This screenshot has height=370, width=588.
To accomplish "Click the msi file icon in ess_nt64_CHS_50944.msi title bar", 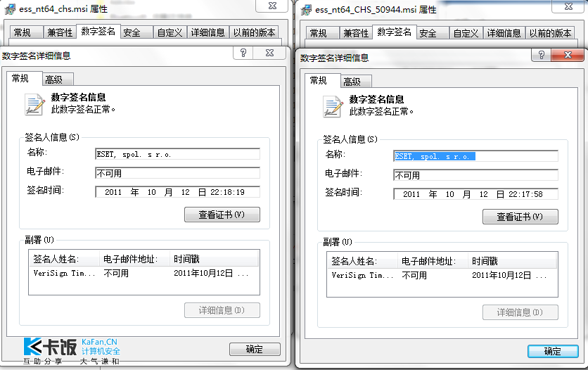I will pos(307,9).
